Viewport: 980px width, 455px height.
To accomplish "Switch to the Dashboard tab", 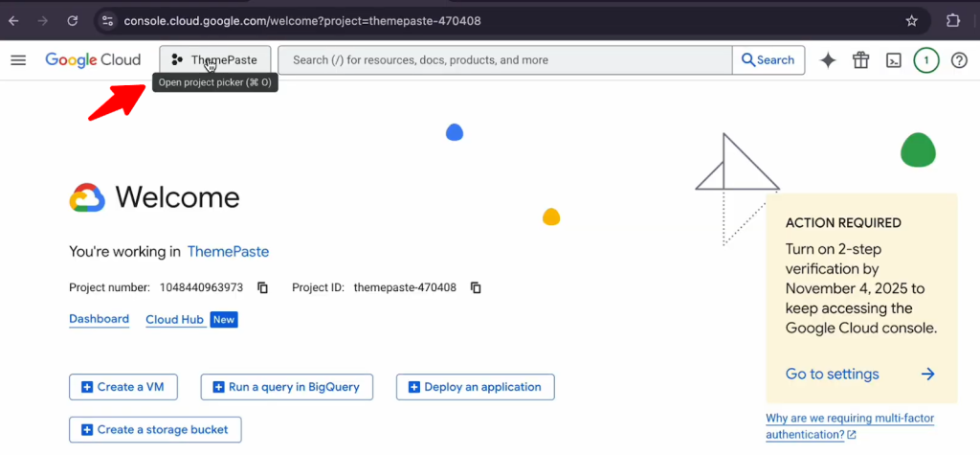I will 99,319.
